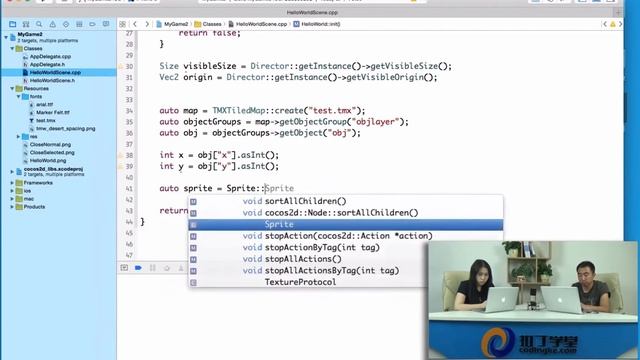Open the related items grid icon
The height and width of the screenshot is (360, 640).
pos(122,24)
